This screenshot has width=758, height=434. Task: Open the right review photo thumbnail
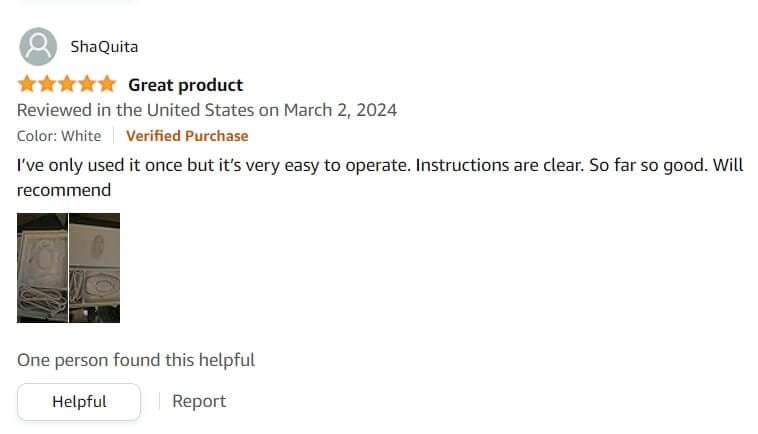coord(94,267)
